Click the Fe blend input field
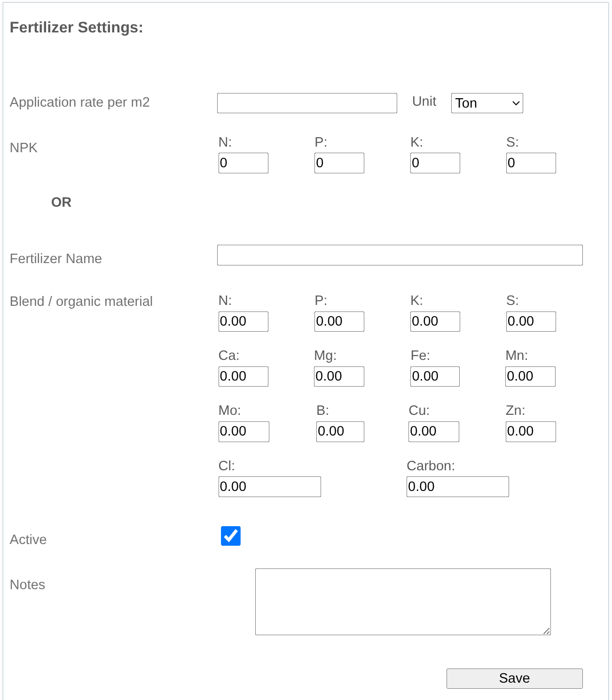The image size is (612, 700). coord(434,376)
